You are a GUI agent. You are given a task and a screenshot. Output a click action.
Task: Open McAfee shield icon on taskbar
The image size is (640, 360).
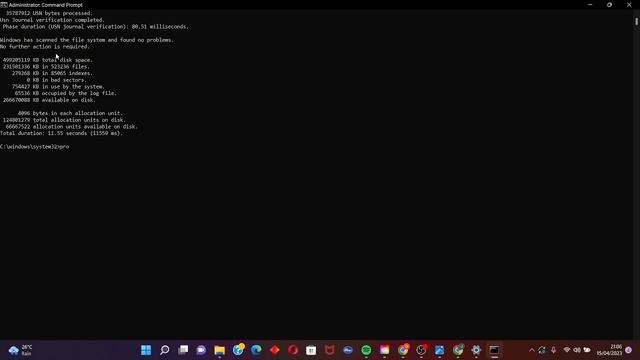pos(329,350)
